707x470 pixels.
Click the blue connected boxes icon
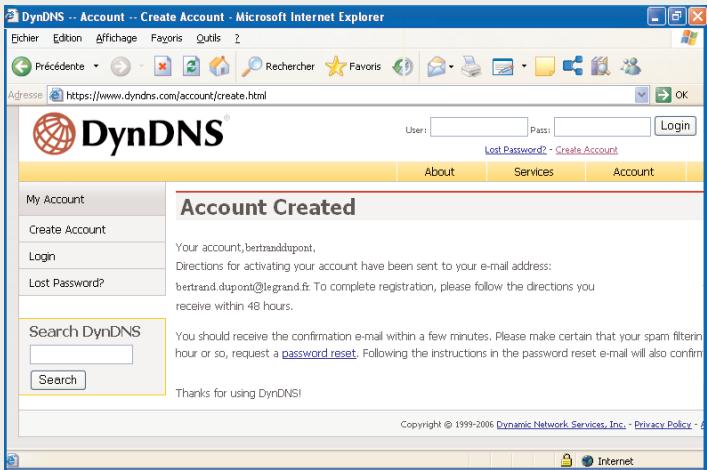(573, 66)
